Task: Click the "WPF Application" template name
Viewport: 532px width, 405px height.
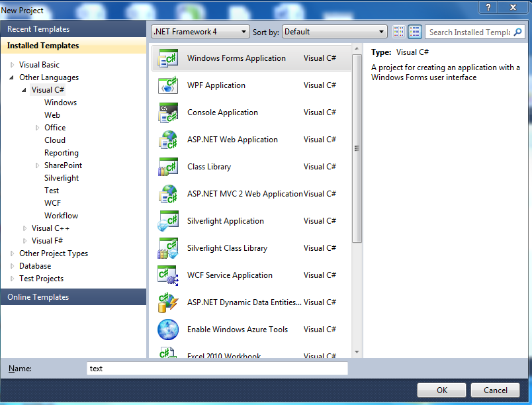Action: (216, 85)
